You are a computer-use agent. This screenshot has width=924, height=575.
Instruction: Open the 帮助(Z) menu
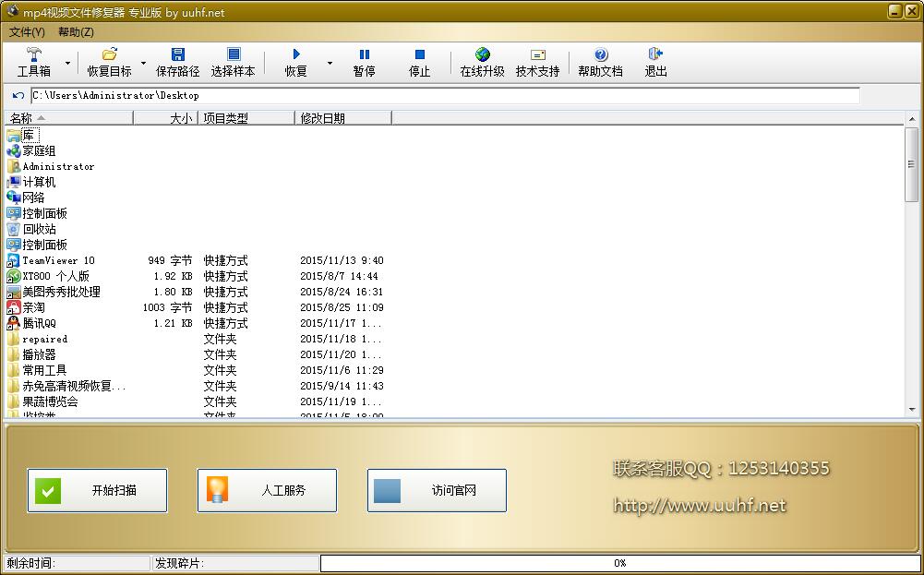(x=76, y=32)
